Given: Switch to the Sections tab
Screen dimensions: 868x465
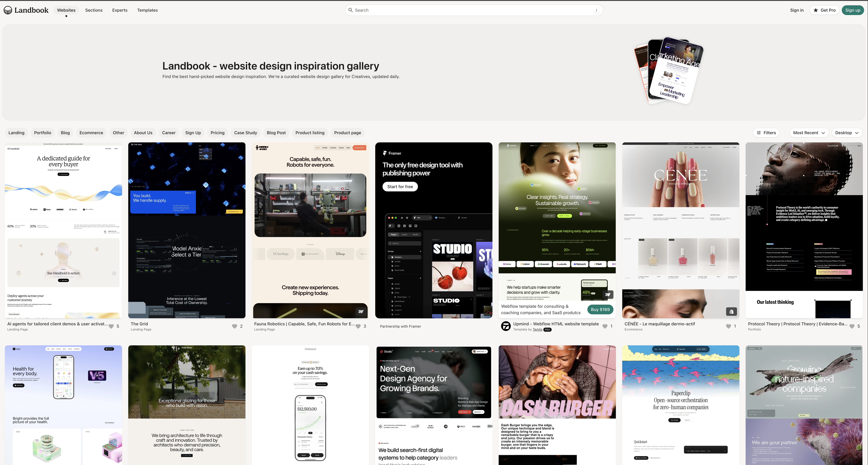Looking at the screenshot, I should [x=94, y=10].
